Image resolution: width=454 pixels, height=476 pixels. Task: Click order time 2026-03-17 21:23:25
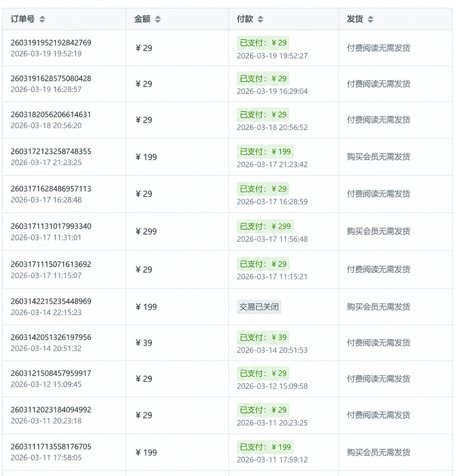click(x=46, y=163)
